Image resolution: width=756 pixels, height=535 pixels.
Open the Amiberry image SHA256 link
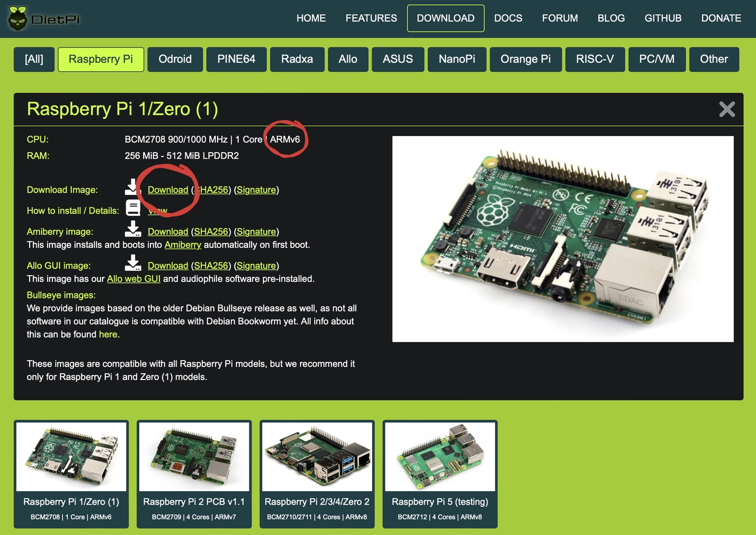[211, 232]
